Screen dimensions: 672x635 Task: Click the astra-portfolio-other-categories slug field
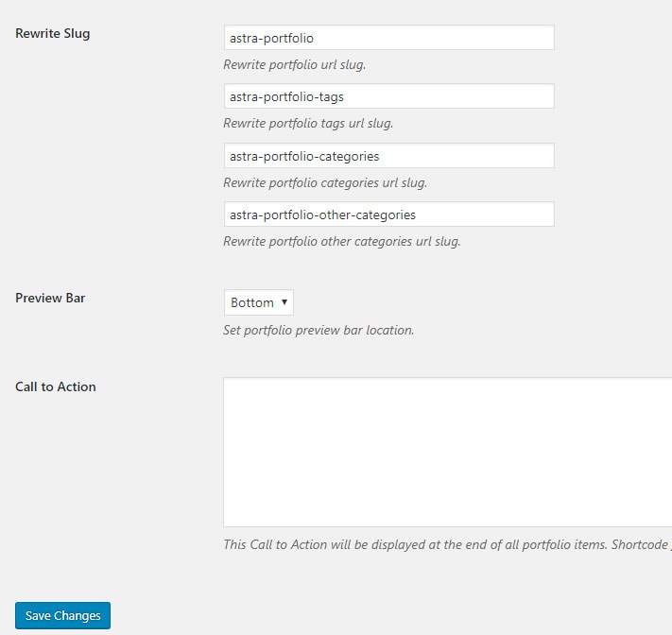pos(388,215)
